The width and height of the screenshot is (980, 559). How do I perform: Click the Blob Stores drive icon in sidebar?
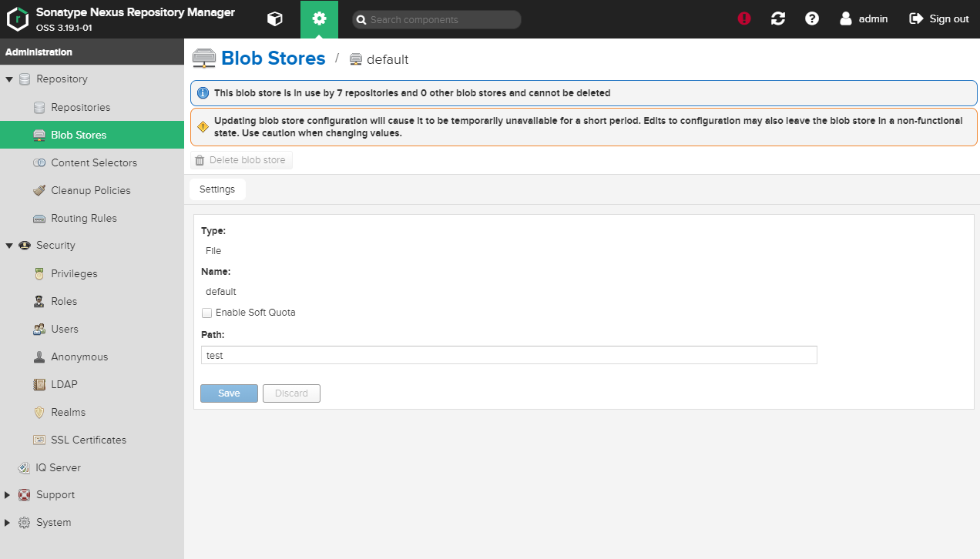tap(39, 136)
